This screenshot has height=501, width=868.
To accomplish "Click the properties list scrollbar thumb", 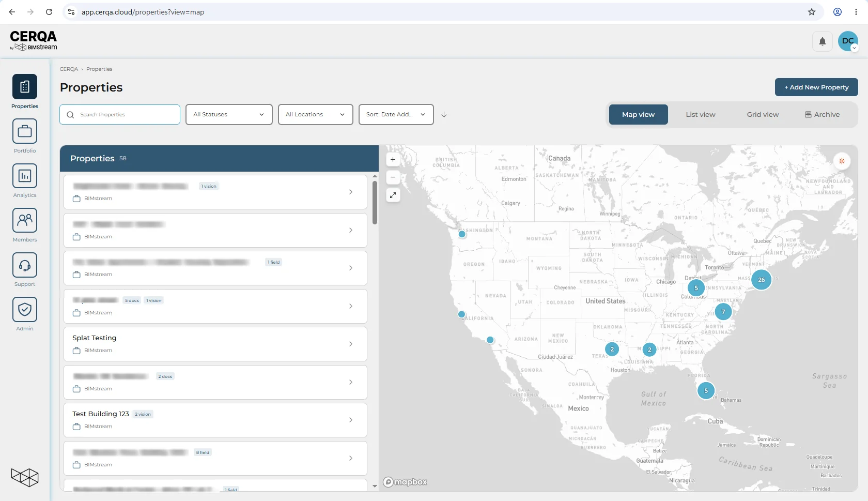I will point(375,202).
